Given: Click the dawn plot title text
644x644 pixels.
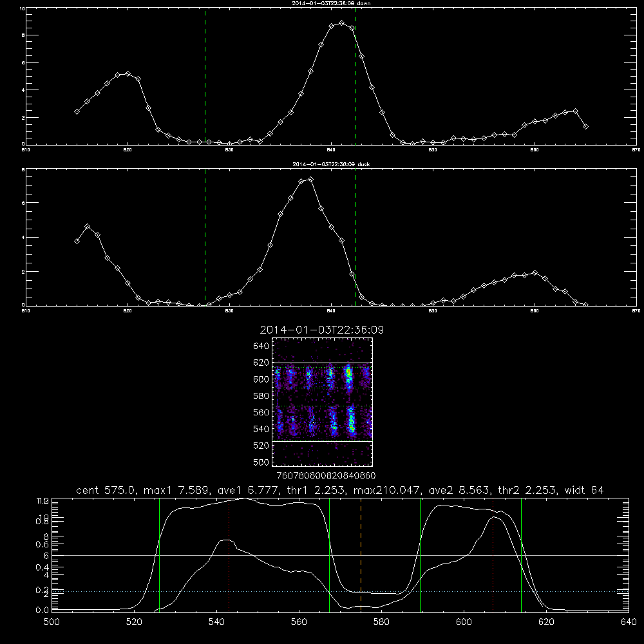Looking at the screenshot, I should tap(331, 3).
